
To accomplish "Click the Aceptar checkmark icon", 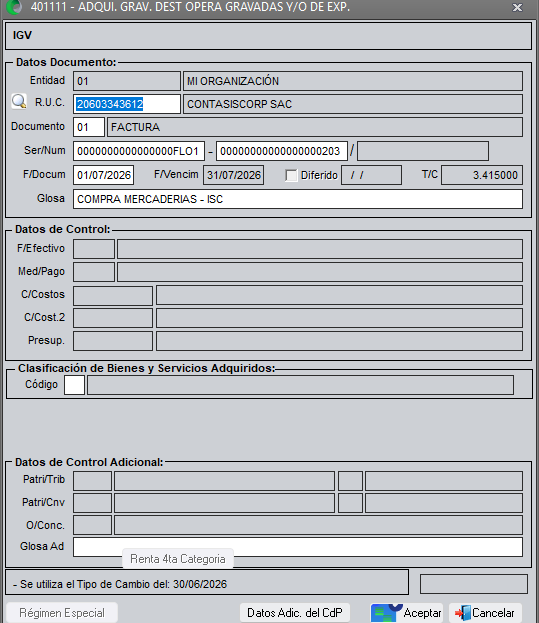I will tap(386, 613).
